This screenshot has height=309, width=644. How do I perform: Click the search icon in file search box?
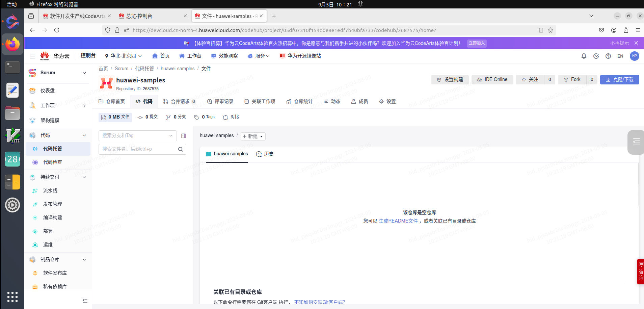tap(181, 149)
